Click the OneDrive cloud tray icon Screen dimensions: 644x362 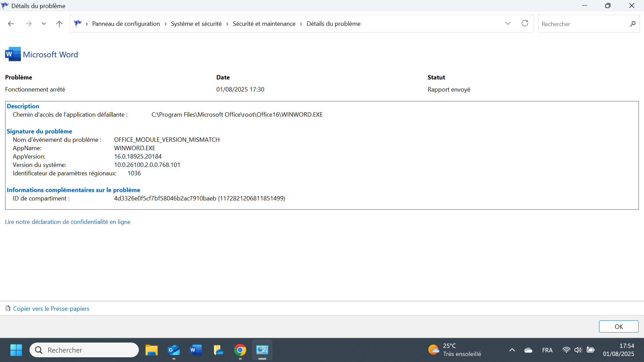[x=528, y=350]
